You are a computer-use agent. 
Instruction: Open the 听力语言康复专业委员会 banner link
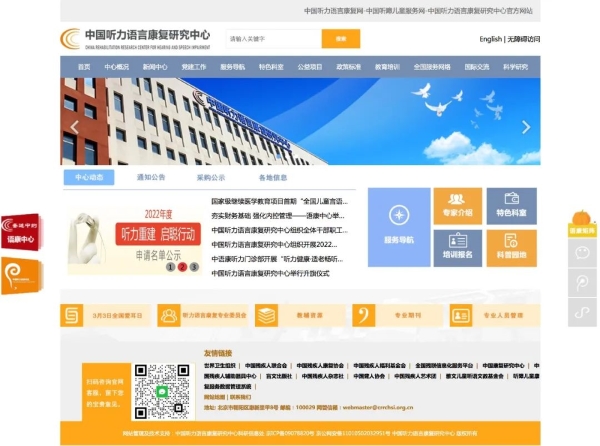click(203, 316)
